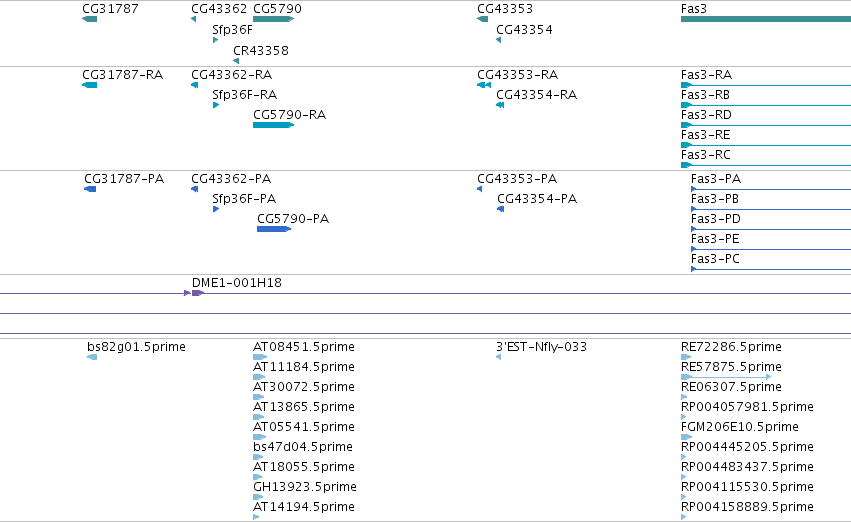The height and width of the screenshot is (522, 851).
Task: Click the AT08451.5prime EST label
Action: [304, 346]
